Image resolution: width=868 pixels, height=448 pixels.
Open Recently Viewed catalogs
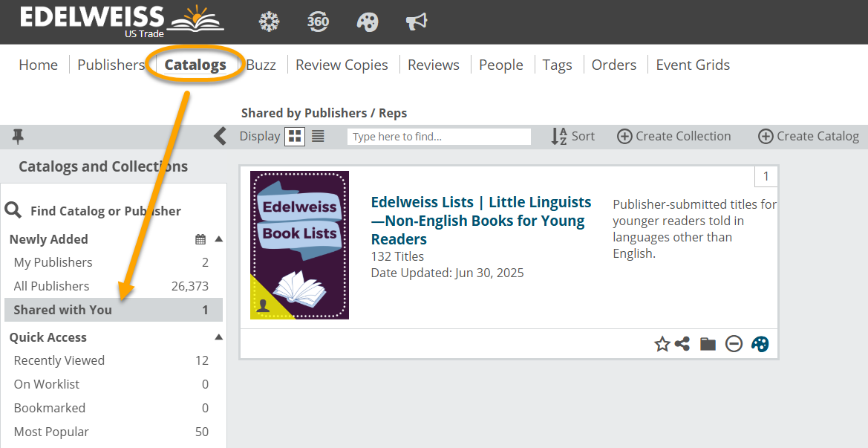click(x=114, y=360)
